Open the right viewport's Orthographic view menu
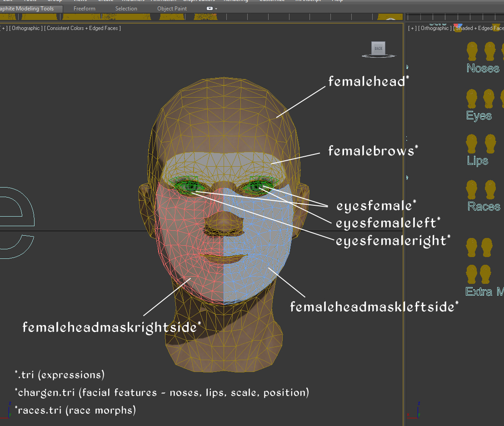 tap(435, 28)
